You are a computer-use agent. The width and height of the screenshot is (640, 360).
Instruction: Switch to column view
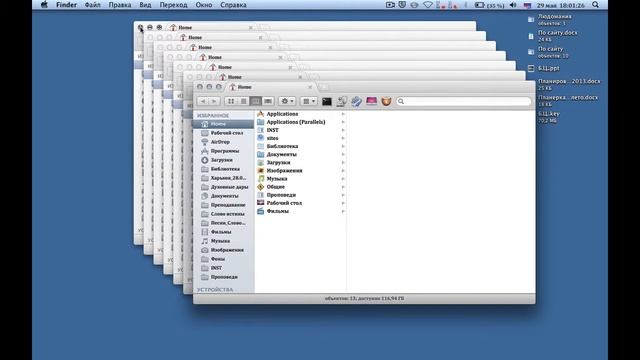(x=256, y=101)
